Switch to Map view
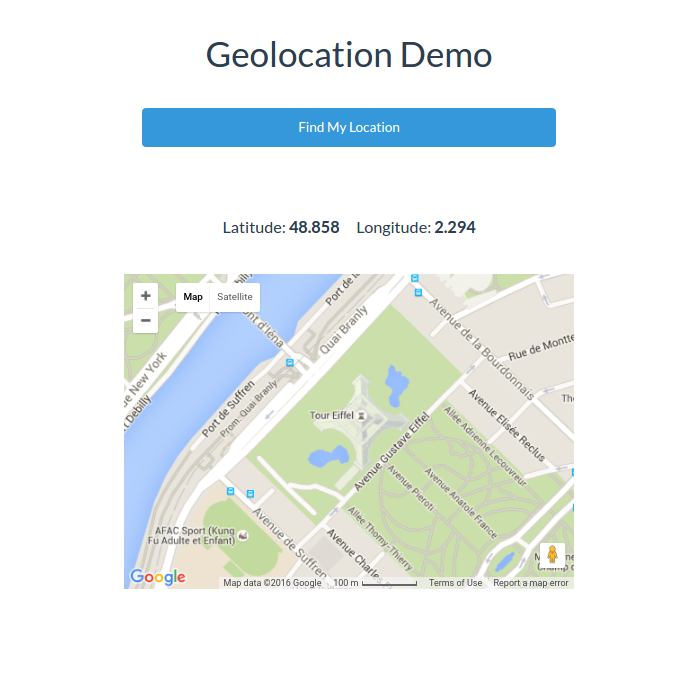This screenshot has height=674, width=697. [x=193, y=297]
